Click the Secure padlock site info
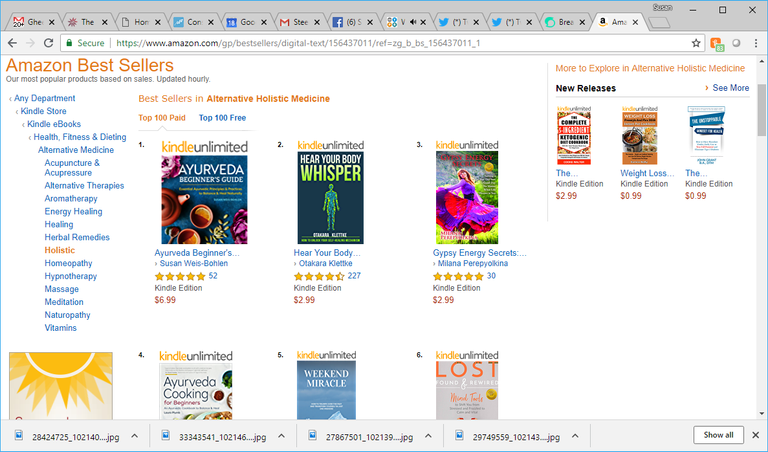The width and height of the screenshot is (768, 452). (85, 43)
